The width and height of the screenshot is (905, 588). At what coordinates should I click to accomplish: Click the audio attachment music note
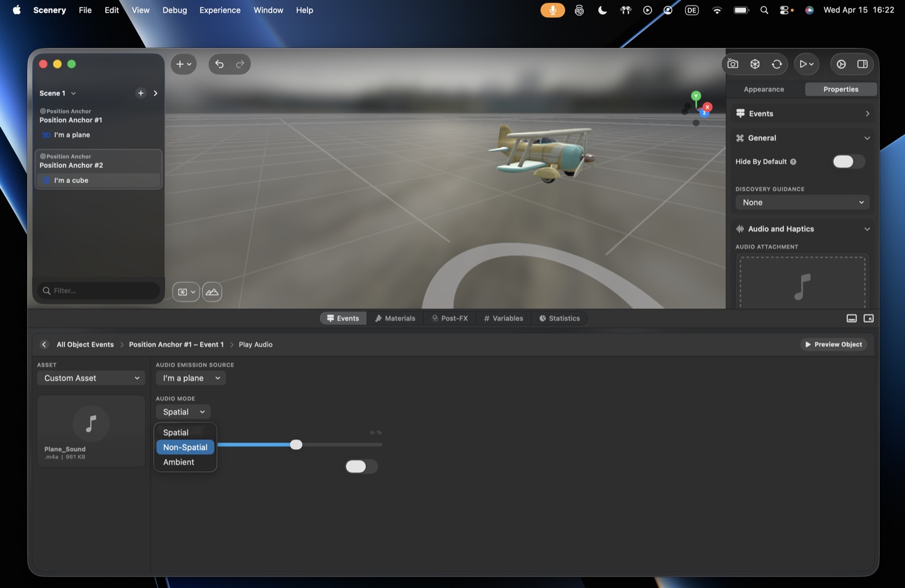tap(802, 286)
